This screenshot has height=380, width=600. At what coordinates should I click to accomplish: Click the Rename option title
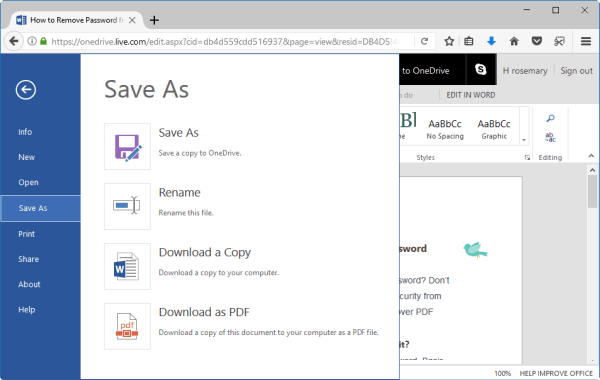pos(179,192)
